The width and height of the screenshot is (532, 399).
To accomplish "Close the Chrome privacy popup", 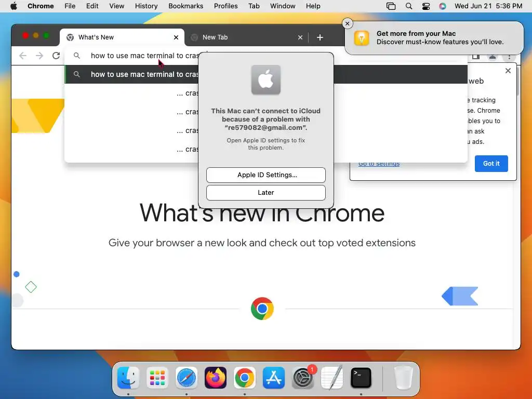I will (508, 71).
